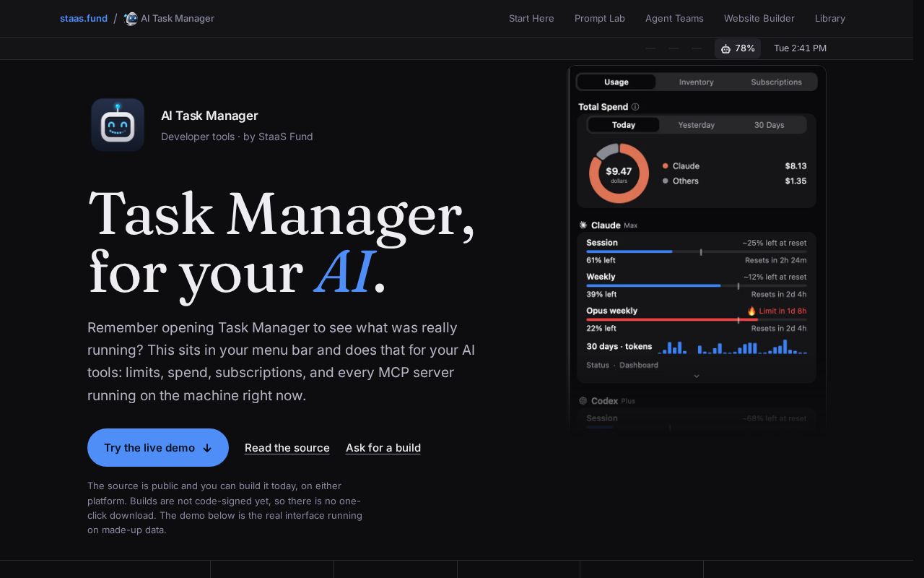Click the red Opus weekly usage bar
The image size is (924, 578).
pyautogui.click(x=697, y=320)
